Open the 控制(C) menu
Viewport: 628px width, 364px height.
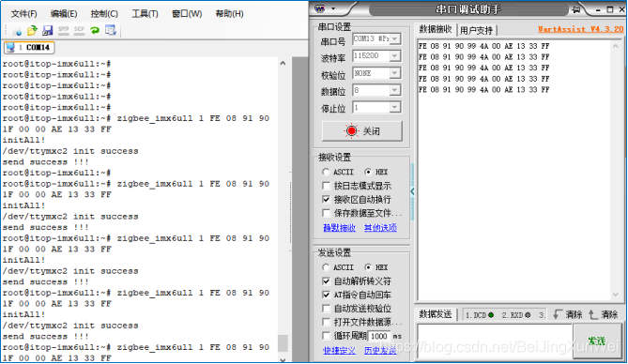point(104,14)
